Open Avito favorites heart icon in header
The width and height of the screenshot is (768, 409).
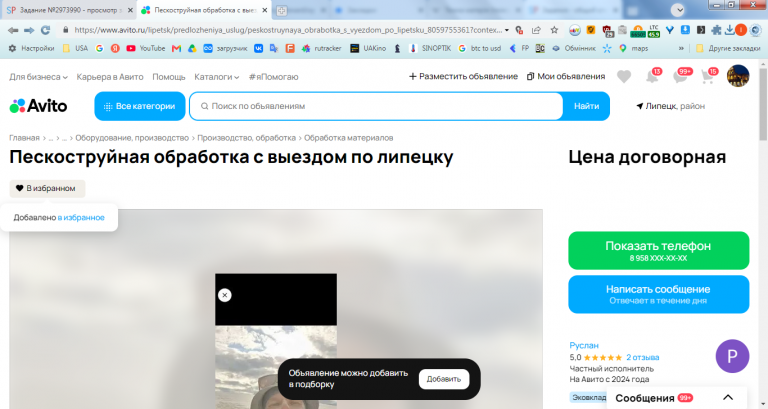point(624,76)
